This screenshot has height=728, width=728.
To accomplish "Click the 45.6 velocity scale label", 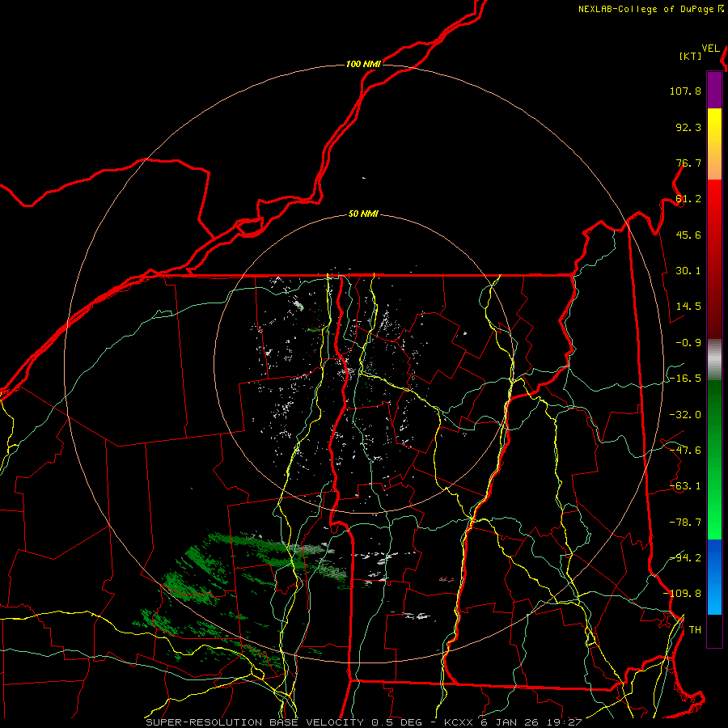I will (688, 235).
